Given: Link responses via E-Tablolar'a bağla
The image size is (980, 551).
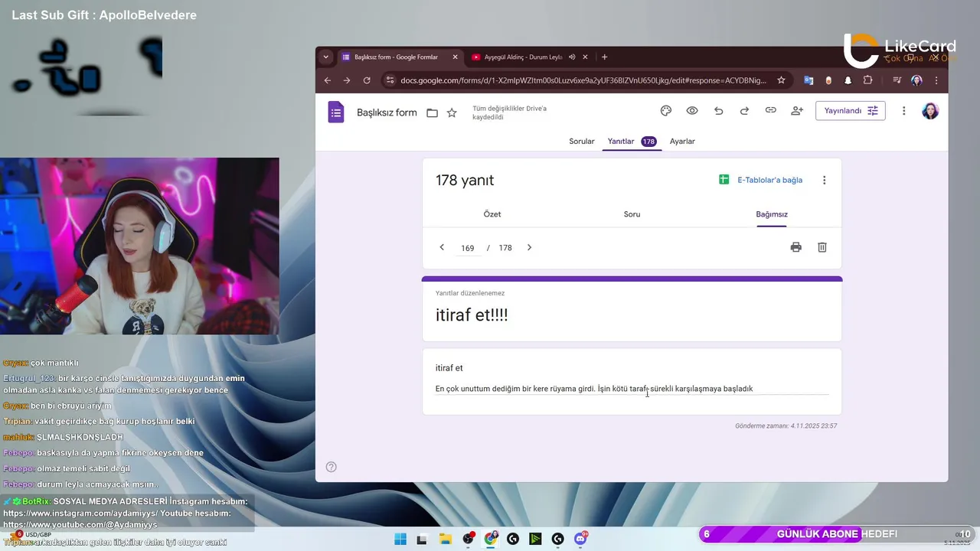Looking at the screenshot, I should (x=761, y=180).
